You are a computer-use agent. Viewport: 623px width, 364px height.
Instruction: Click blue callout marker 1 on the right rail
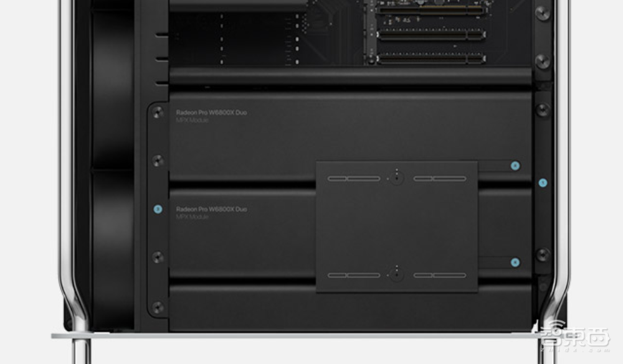coord(543,183)
